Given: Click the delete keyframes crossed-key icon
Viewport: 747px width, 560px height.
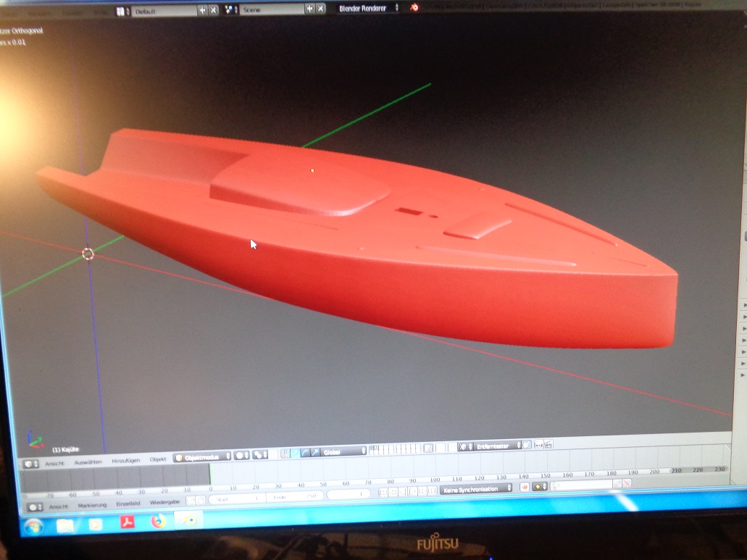Looking at the screenshot, I should (x=627, y=483).
